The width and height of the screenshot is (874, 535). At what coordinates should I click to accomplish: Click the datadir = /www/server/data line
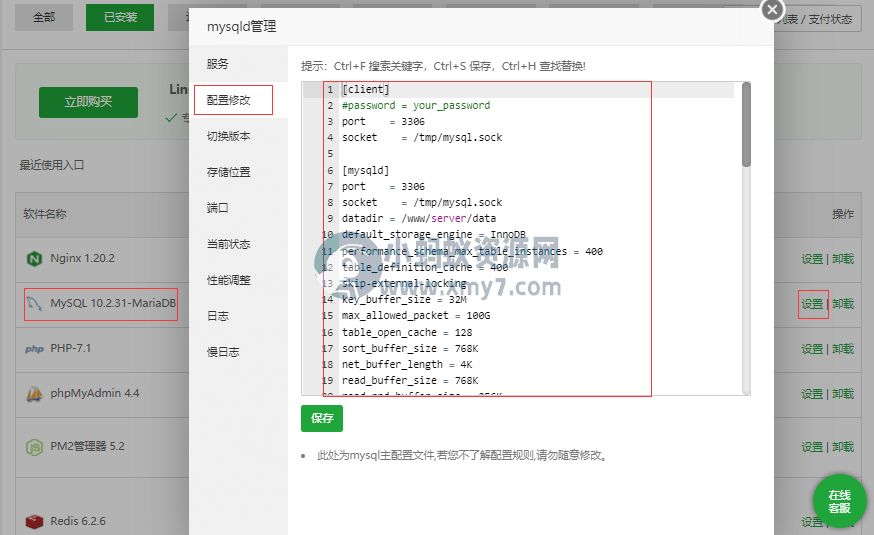click(x=419, y=218)
